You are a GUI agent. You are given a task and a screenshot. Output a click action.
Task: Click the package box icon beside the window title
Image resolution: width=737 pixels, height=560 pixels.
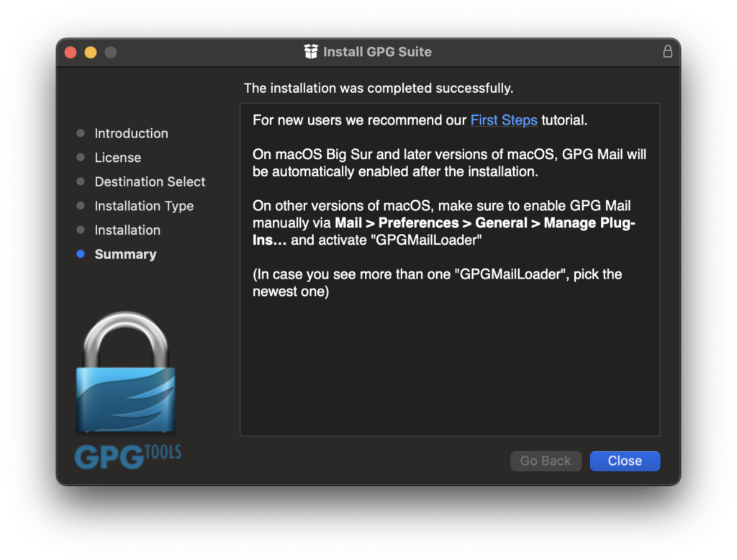coord(311,52)
